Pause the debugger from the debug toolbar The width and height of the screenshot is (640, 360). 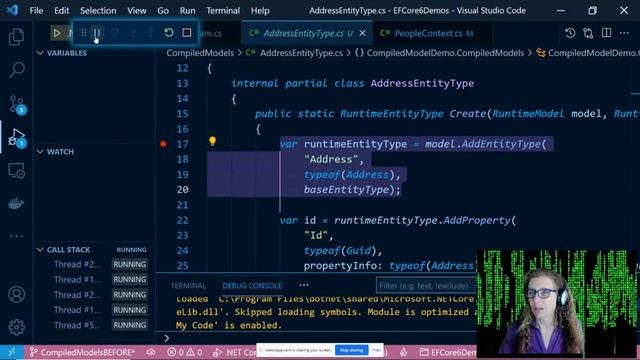click(x=97, y=33)
